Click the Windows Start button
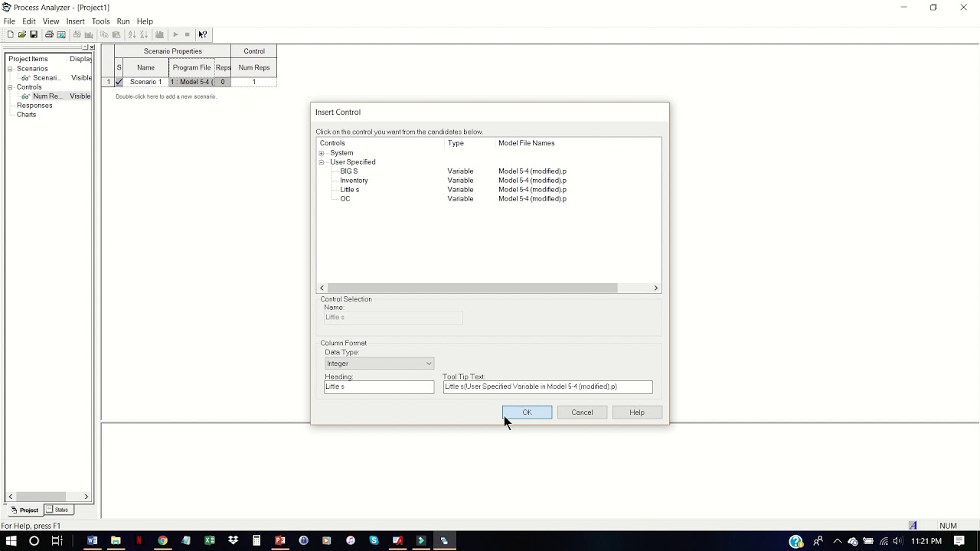 (x=11, y=541)
